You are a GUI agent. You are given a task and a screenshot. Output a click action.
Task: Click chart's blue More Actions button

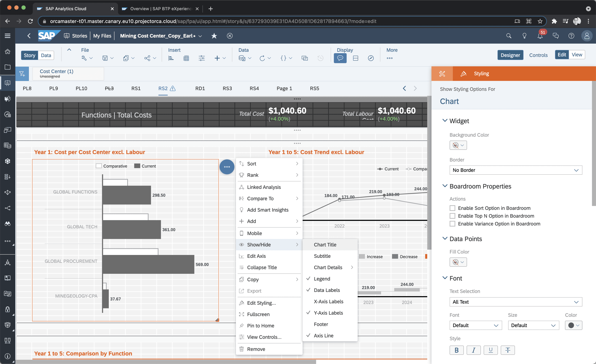[227, 167]
